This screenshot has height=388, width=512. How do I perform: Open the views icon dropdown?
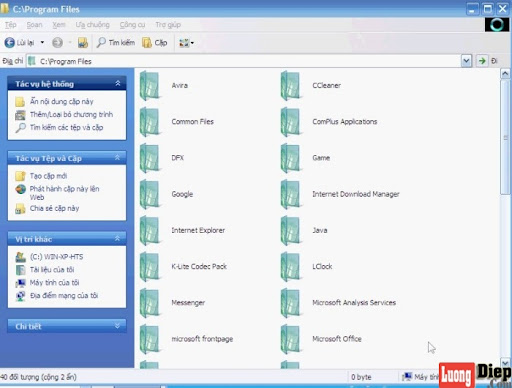pos(186,43)
